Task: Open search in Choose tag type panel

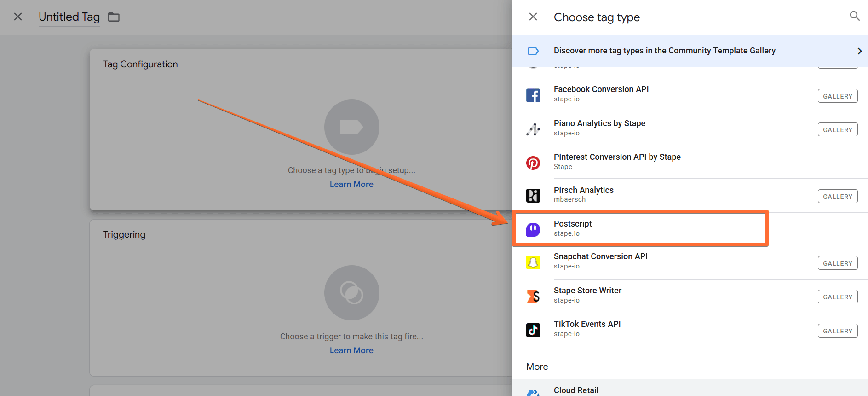Action: pos(854,16)
